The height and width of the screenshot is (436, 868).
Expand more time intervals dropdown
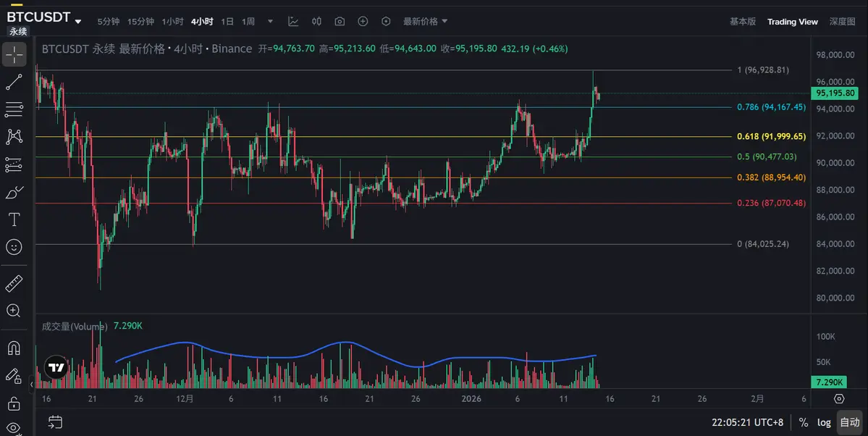270,22
